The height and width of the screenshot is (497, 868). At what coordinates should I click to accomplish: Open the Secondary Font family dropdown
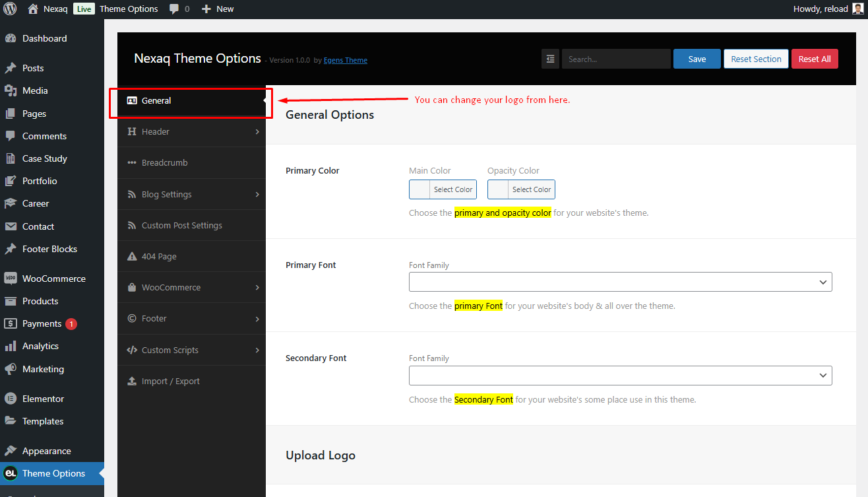click(x=620, y=376)
